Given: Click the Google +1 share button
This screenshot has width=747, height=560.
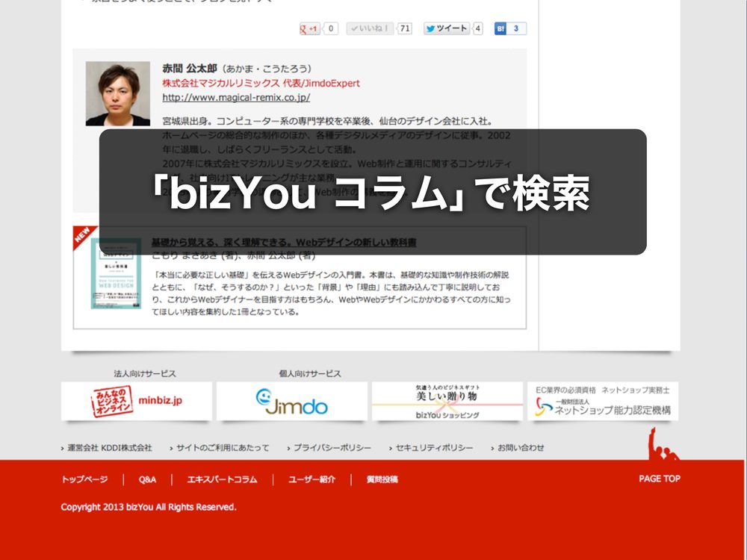Looking at the screenshot, I should coord(310,28).
